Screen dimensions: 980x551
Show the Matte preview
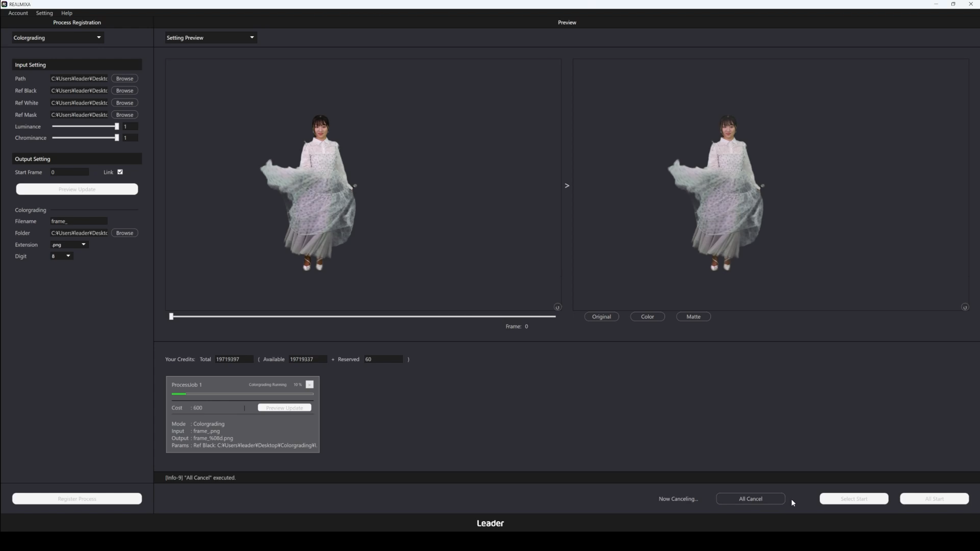pyautogui.click(x=694, y=317)
